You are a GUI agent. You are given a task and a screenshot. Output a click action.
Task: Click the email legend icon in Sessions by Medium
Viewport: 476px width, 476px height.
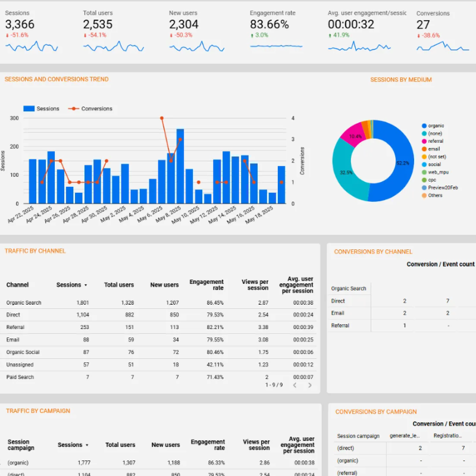(423, 149)
